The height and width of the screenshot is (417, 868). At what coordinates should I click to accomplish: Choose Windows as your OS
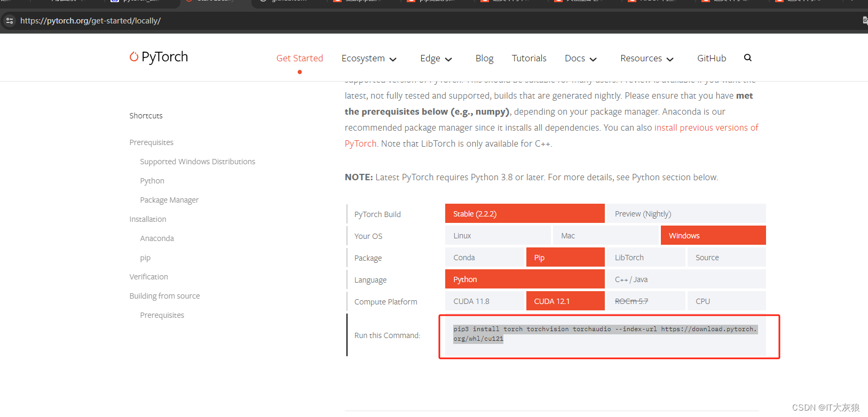pos(713,235)
